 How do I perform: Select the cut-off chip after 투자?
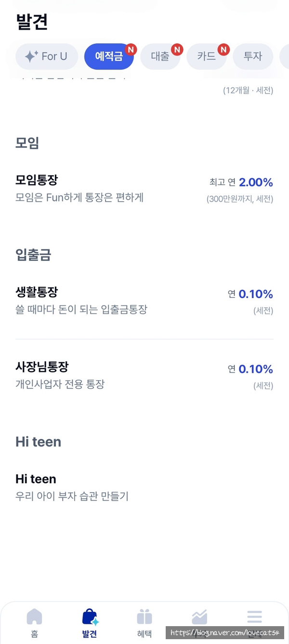(x=284, y=56)
